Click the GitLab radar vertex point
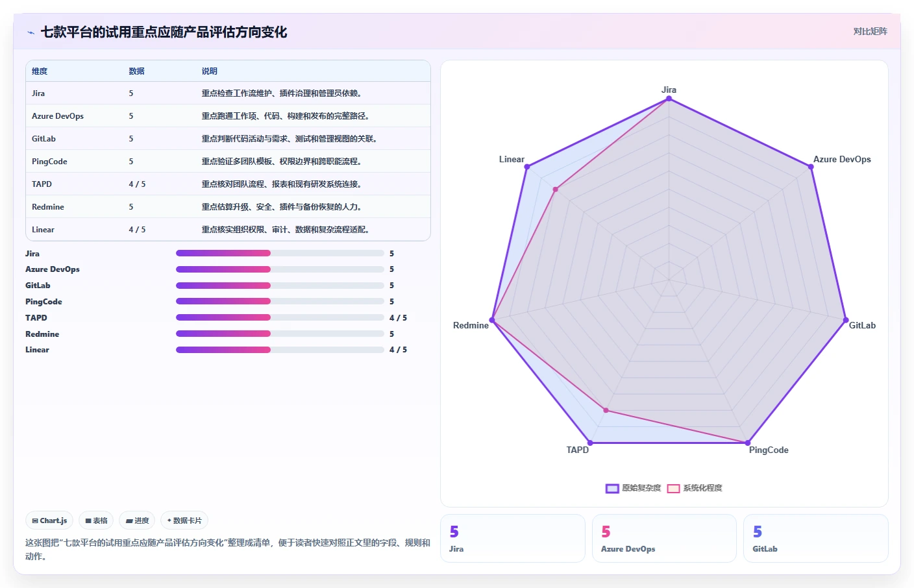The width and height of the screenshot is (914, 588). click(845, 320)
